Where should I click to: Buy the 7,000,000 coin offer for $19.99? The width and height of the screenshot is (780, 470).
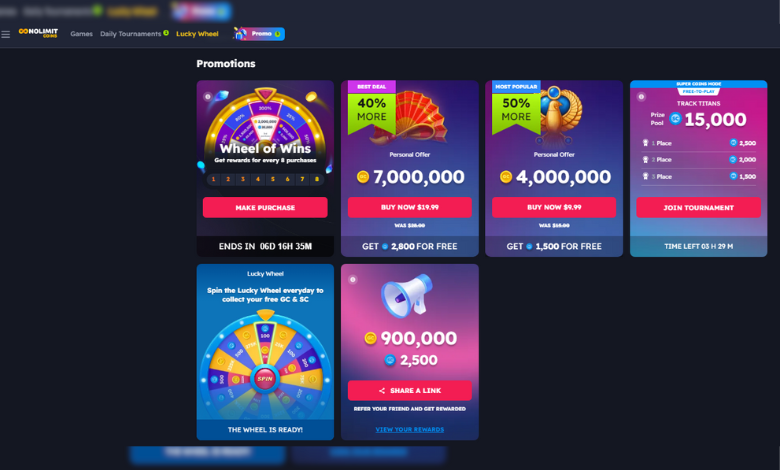pos(410,207)
